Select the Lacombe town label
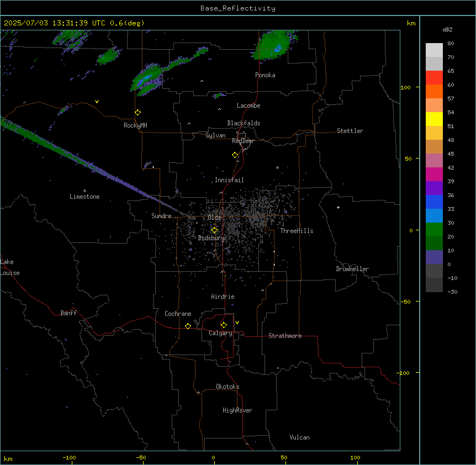Screen dimensions: 476x465 pos(248,105)
